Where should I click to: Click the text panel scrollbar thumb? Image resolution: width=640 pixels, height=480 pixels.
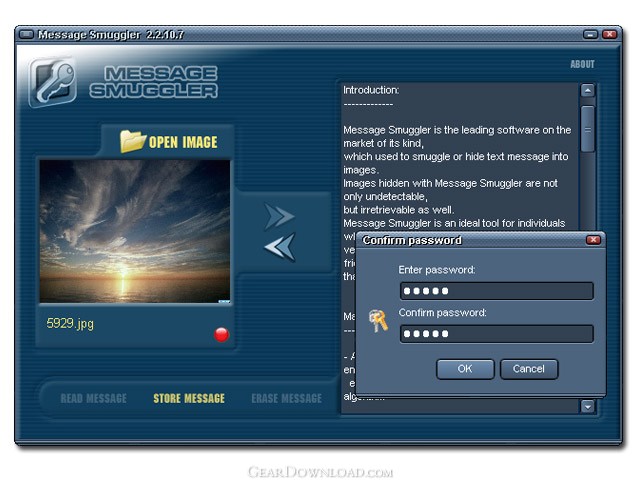(x=588, y=129)
